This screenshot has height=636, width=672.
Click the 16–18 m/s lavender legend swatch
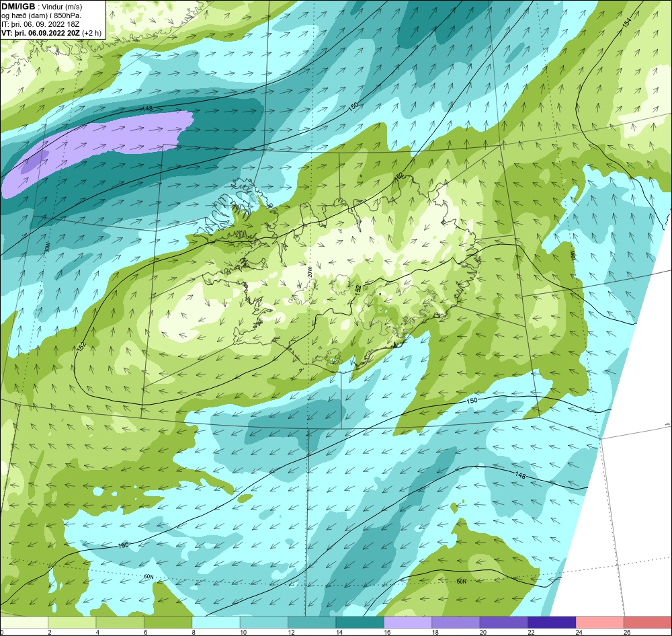[x=408, y=623]
